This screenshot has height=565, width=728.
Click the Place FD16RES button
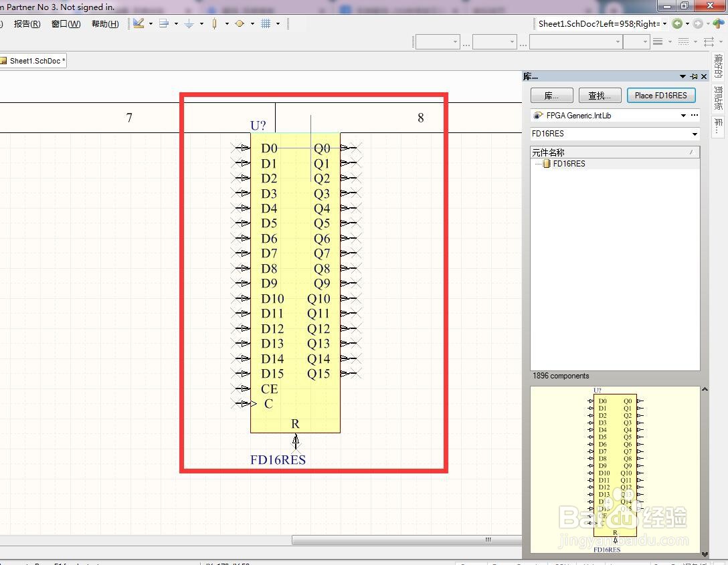(x=661, y=96)
